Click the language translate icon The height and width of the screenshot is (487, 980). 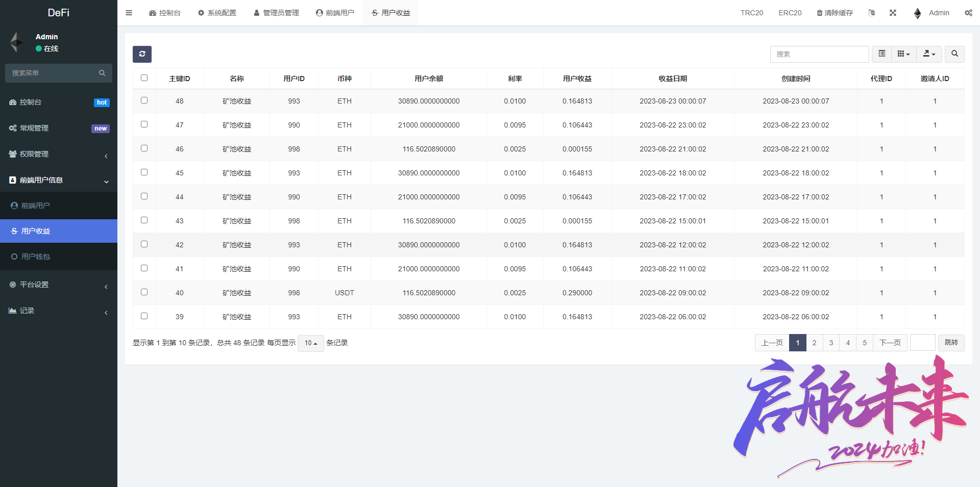point(871,13)
